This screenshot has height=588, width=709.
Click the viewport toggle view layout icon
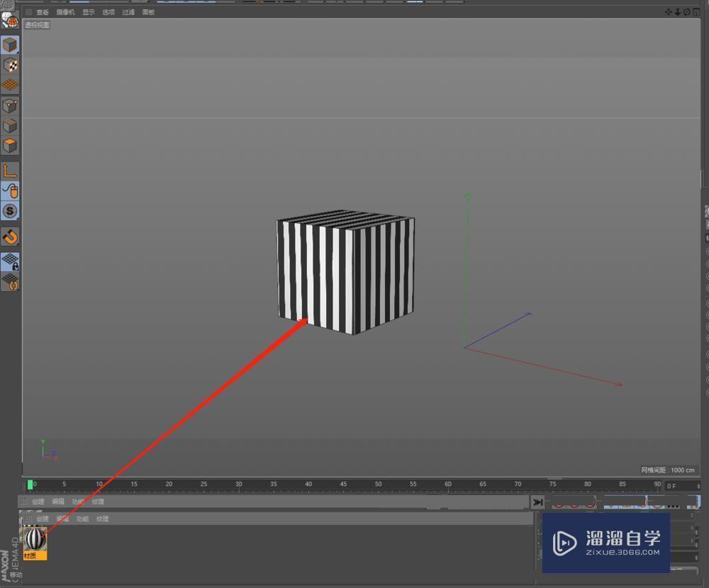pos(696,12)
